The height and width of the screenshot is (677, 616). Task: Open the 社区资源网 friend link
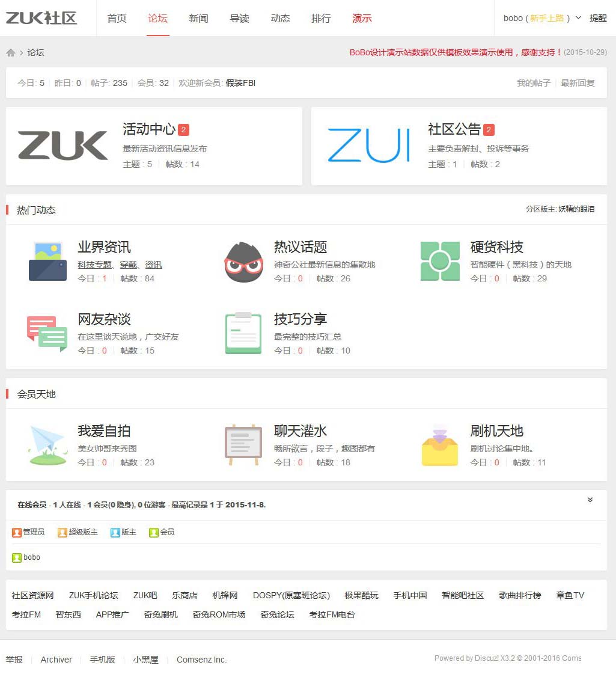pyautogui.click(x=33, y=595)
